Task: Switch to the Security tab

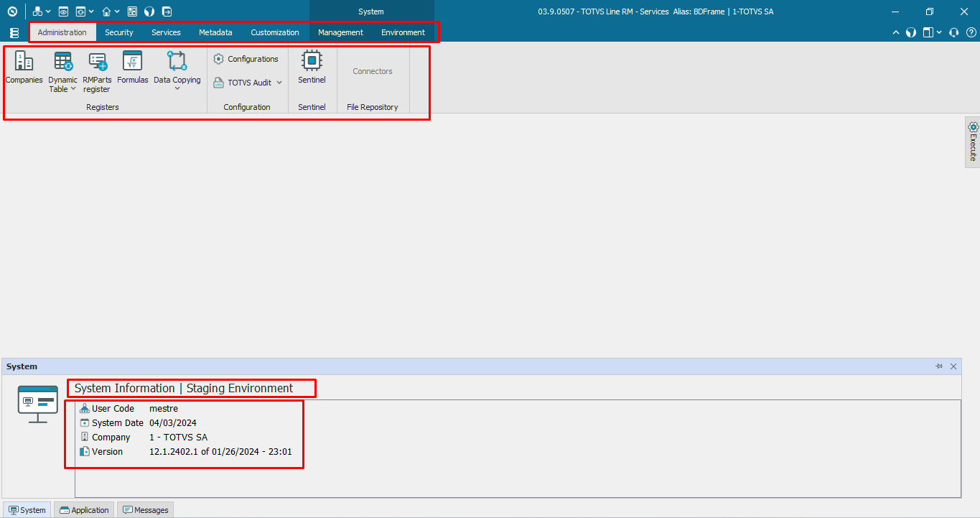Action: click(119, 32)
